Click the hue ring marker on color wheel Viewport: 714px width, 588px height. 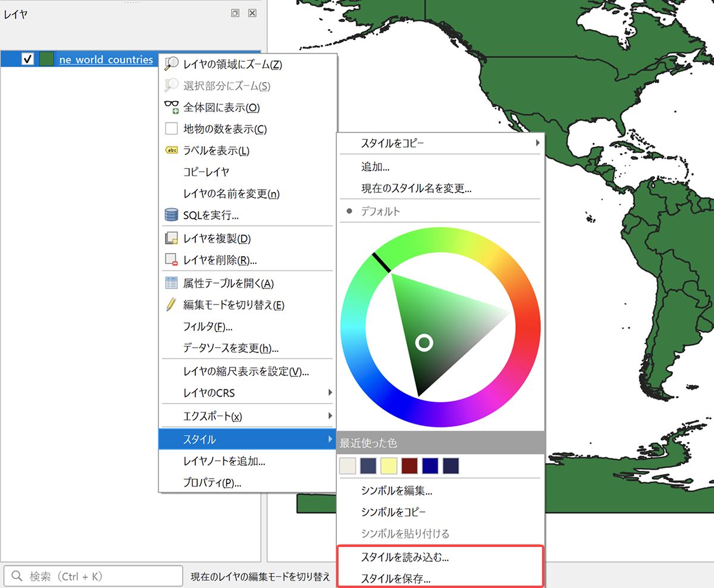[381, 262]
